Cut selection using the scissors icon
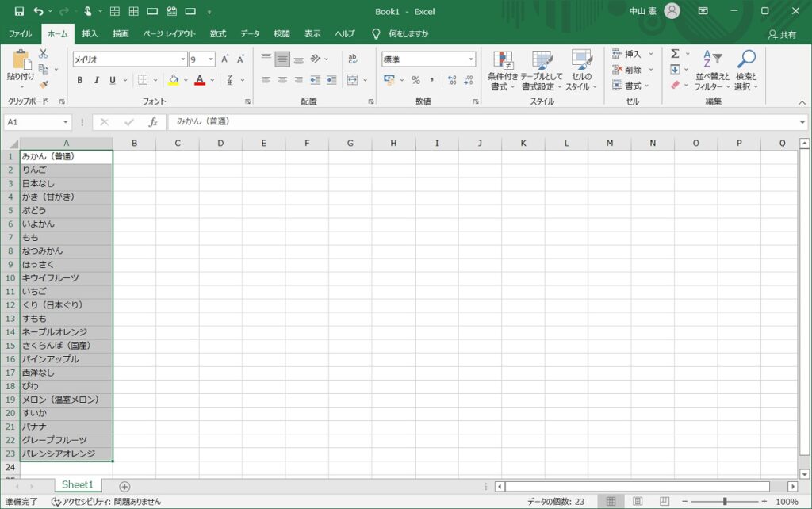 tap(43, 54)
